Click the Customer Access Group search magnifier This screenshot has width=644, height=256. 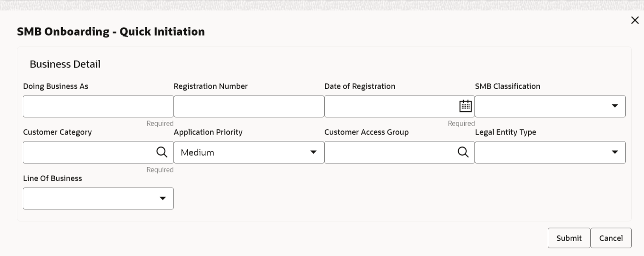(x=463, y=152)
